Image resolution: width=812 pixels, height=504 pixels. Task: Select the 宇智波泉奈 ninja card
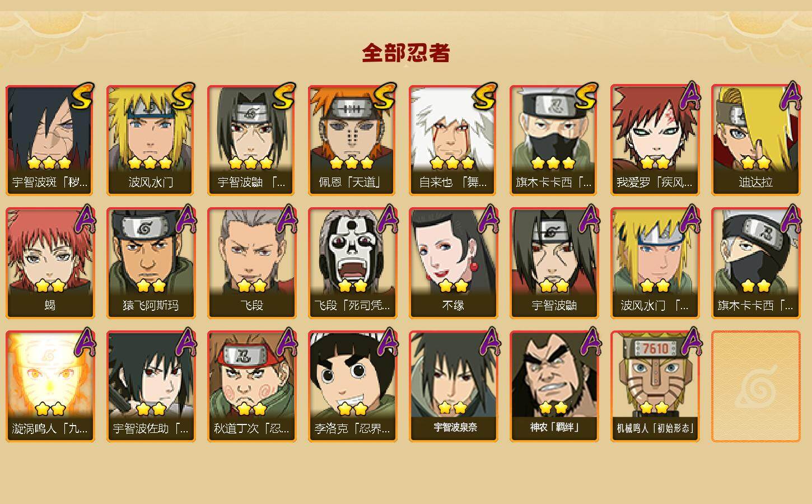pos(453,386)
